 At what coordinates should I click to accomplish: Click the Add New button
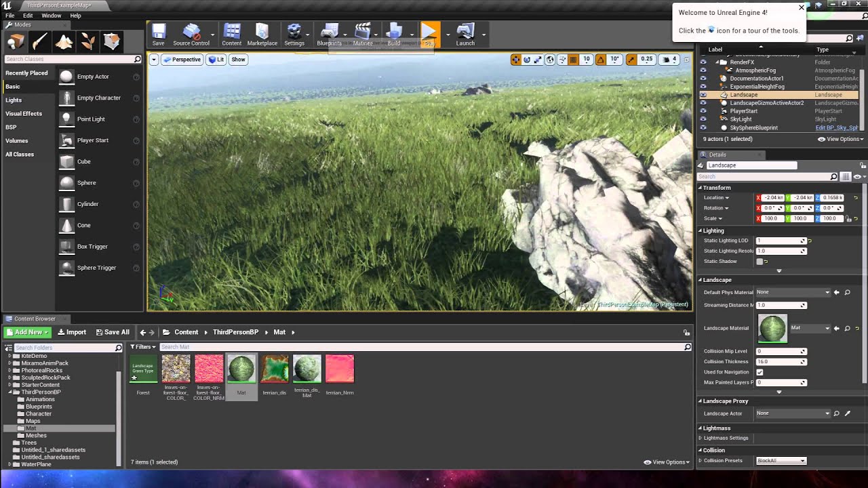(x=27, y=332)
